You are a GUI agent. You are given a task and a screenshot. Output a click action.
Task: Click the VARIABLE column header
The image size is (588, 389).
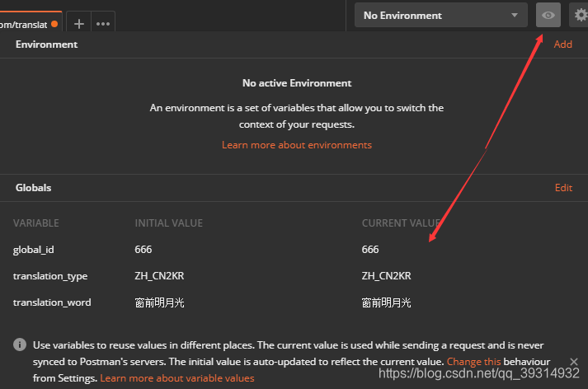tap(36, 223)
